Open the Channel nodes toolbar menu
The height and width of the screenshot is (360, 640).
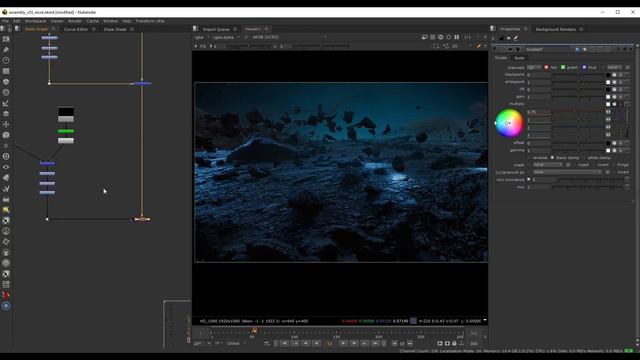click(6, 71)
